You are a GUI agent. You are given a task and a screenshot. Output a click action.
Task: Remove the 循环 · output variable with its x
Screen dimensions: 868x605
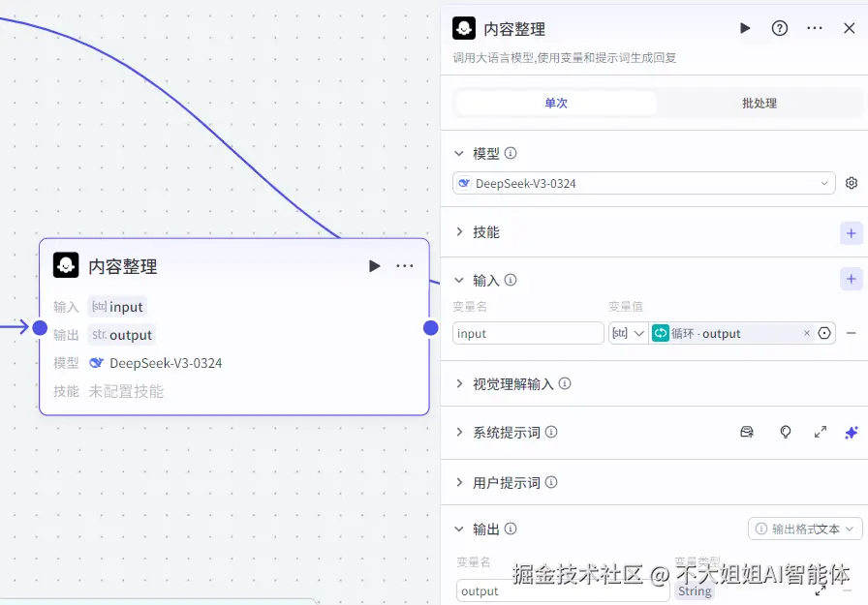(805, 332)
